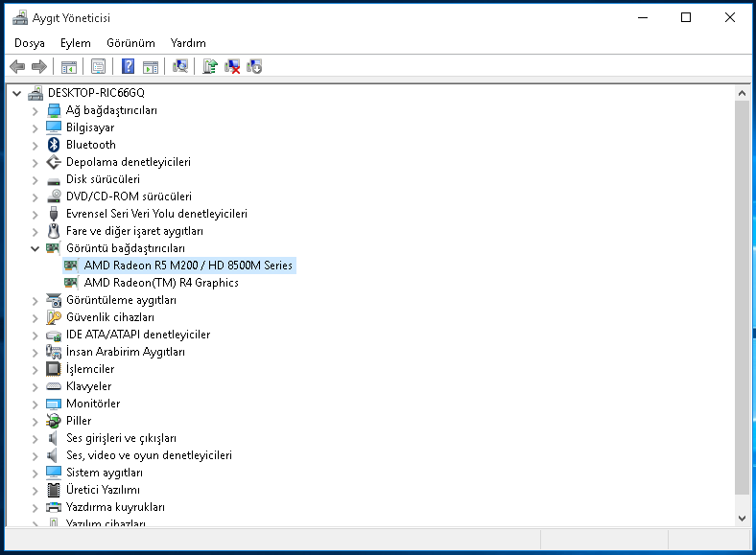This screenshot has width=756, height=555.
Task: Click the Piller battery icon
Action: tap(54, 421)
